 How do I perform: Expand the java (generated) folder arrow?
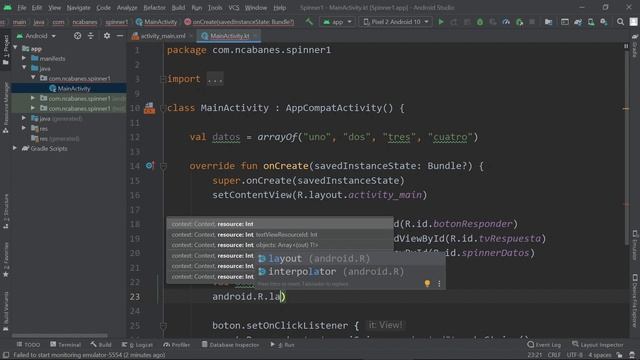click(24, 118)
